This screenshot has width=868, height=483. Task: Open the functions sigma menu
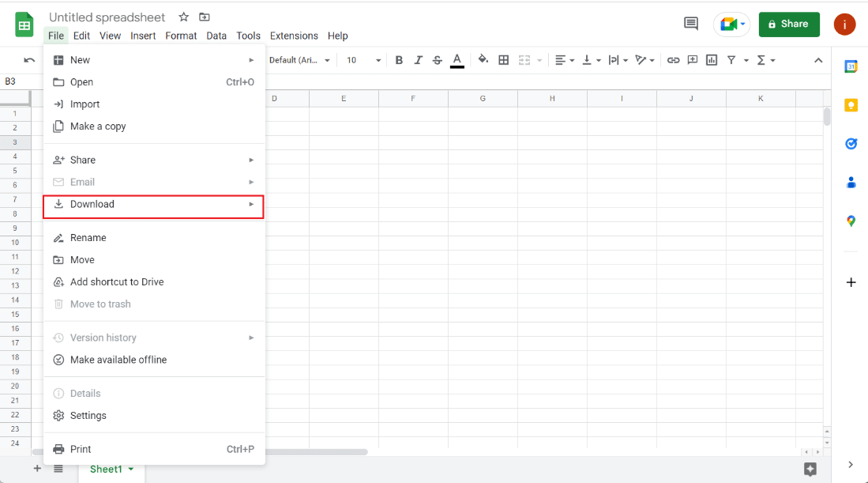coord(766,60)
